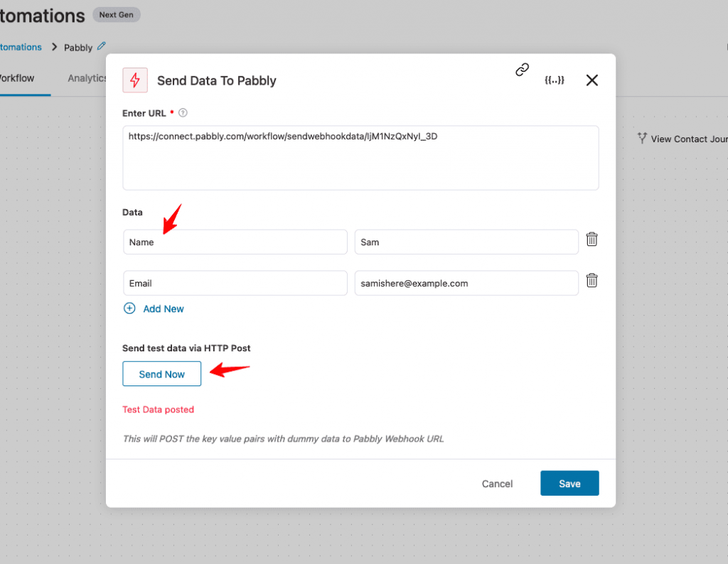Click the Name key input field
Image resolution: width=728 pixels, height=564 pixels.
tap(235, 242)
